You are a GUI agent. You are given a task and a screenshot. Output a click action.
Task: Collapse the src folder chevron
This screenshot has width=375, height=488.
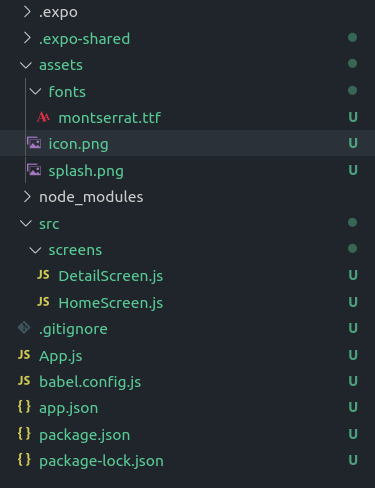[x=26, y=223]
